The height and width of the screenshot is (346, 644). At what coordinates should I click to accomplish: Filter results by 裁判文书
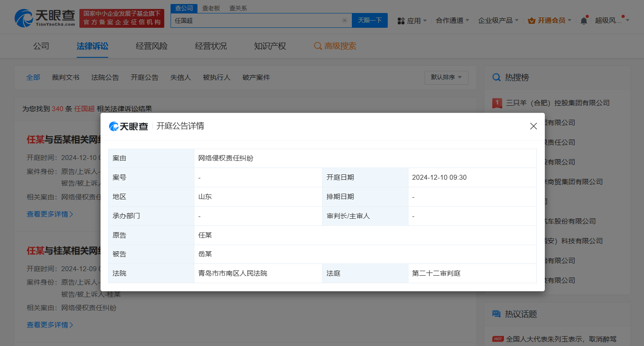pos(66,77)
